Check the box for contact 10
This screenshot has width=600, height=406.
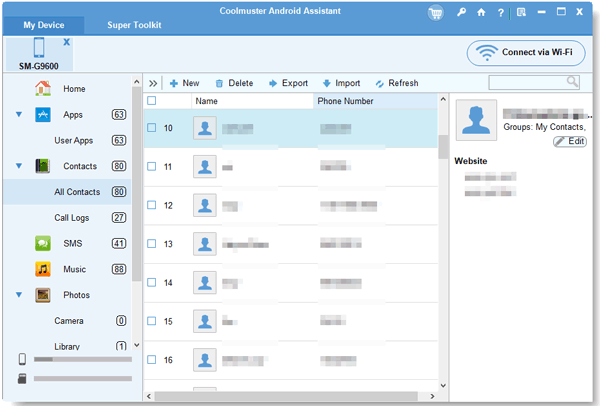coord(152,127)
